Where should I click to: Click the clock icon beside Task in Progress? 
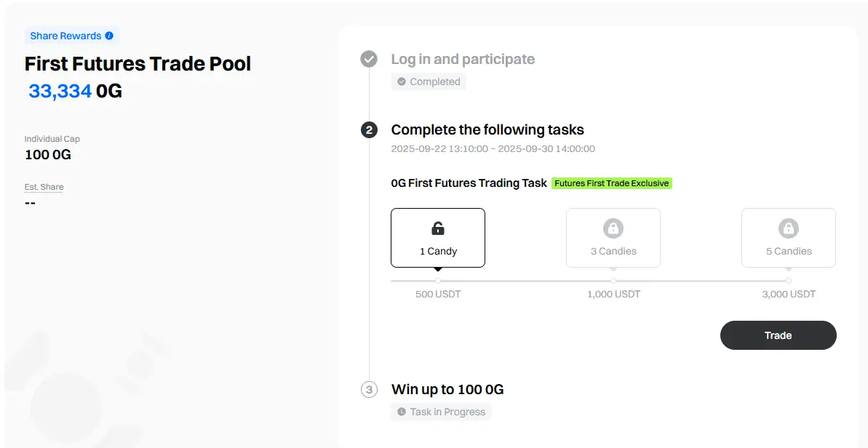click(402, 412)
